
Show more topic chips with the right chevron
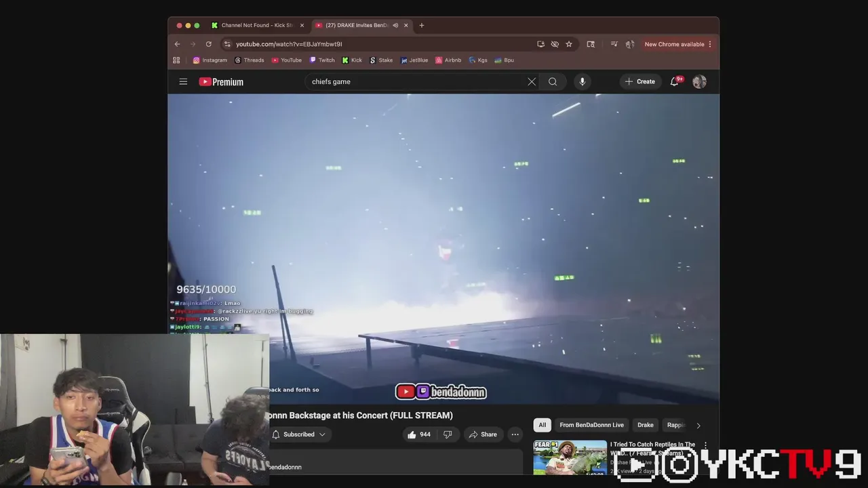tap(698, 425)
